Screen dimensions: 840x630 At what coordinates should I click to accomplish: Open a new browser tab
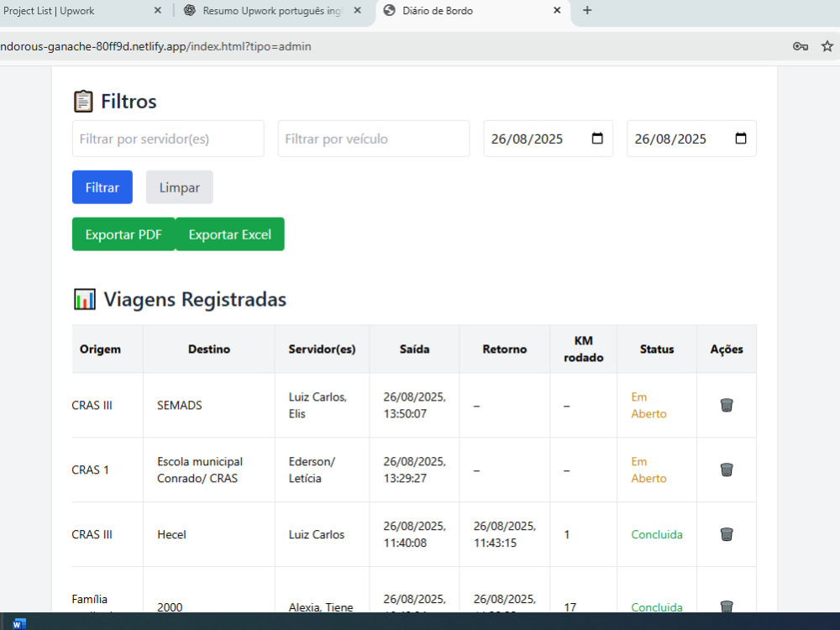[587, 10]
